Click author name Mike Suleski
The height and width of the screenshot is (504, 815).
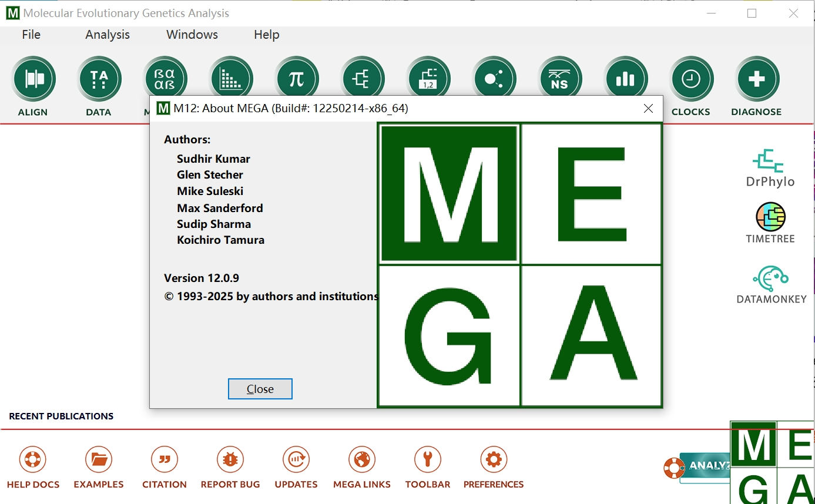(x=210, y=191)
